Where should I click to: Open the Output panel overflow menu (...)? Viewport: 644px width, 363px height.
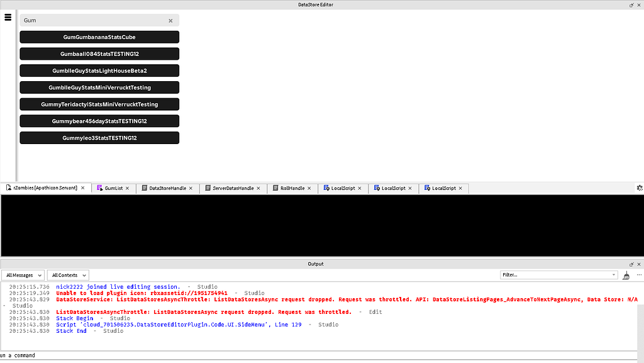640,275
